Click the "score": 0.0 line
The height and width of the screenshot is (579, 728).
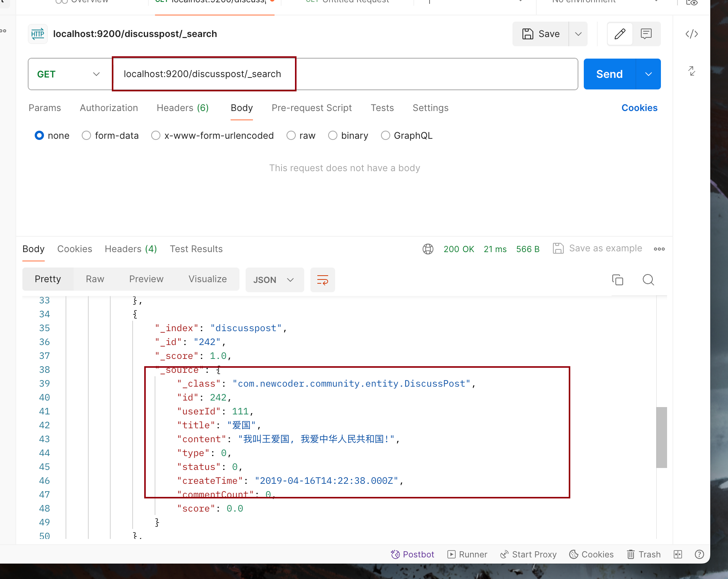pyautogui.click(x=210, y=508)
